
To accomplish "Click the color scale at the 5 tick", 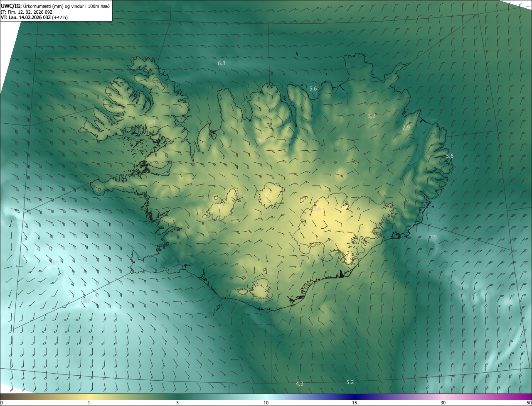I will 177,403.
